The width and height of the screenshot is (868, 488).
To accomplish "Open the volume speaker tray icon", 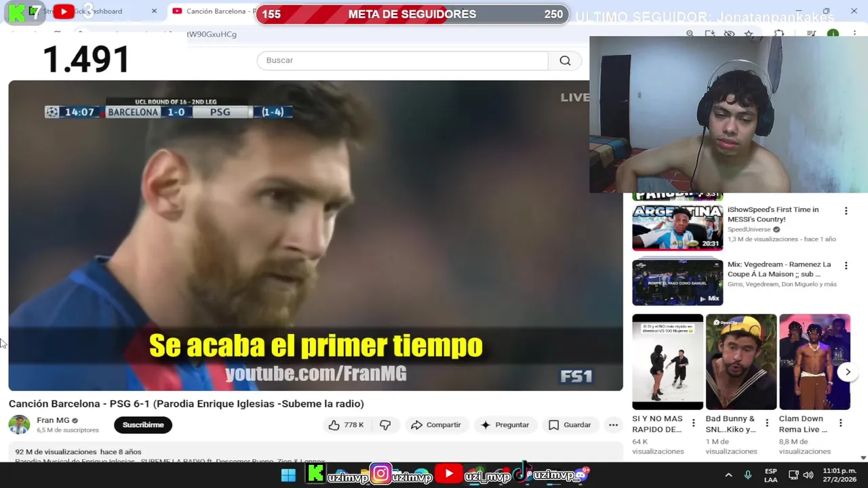I will 808,475.
